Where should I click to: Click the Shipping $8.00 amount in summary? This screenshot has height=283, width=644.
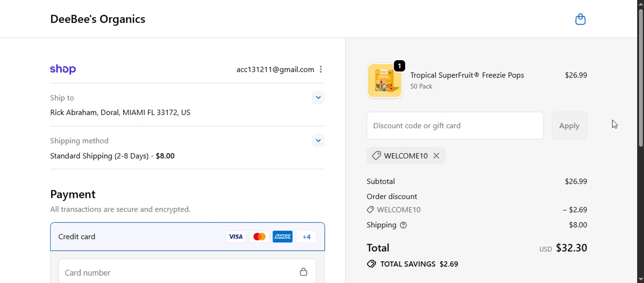coord(578,225)
